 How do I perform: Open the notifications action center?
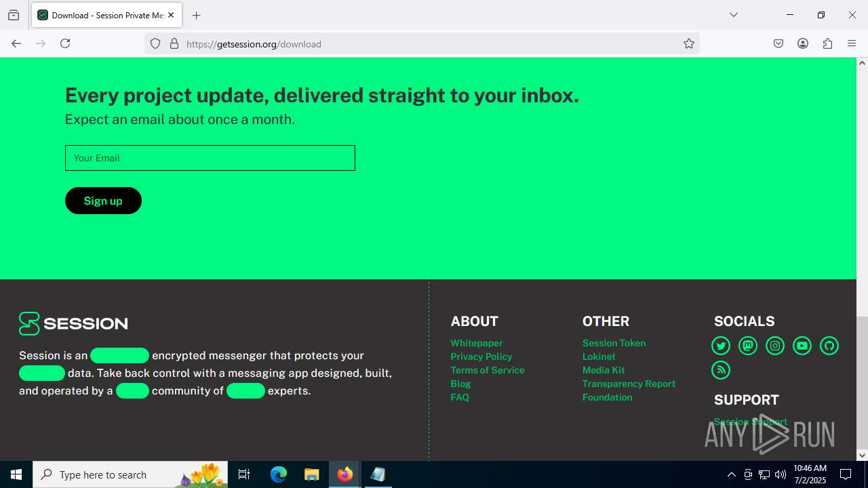[846, 474]
